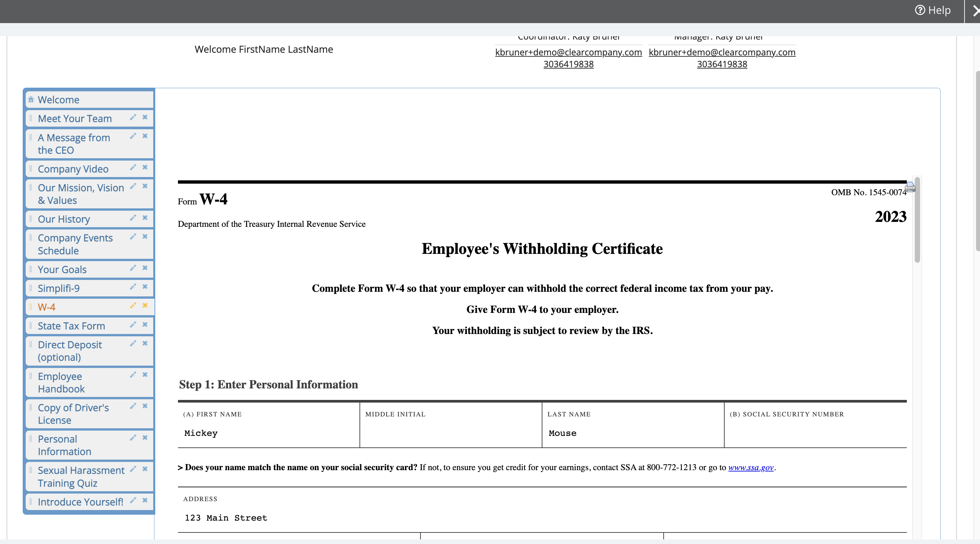Open Company Events Schedule

[75, 244]
